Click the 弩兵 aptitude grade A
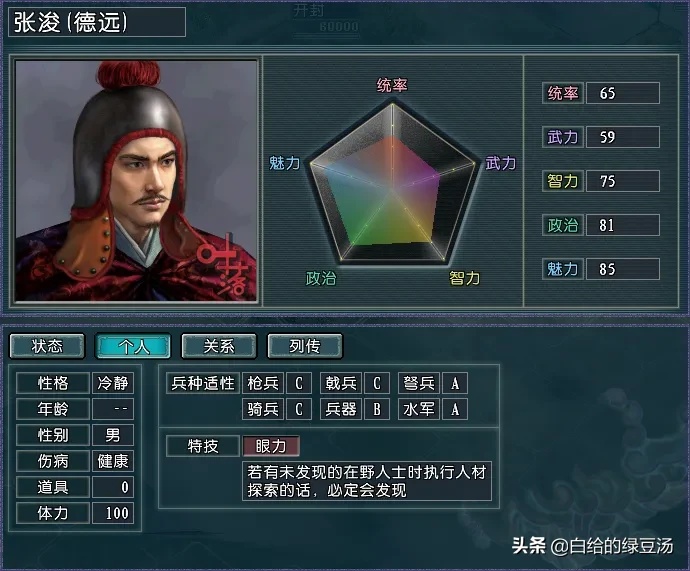 [455, 383]
